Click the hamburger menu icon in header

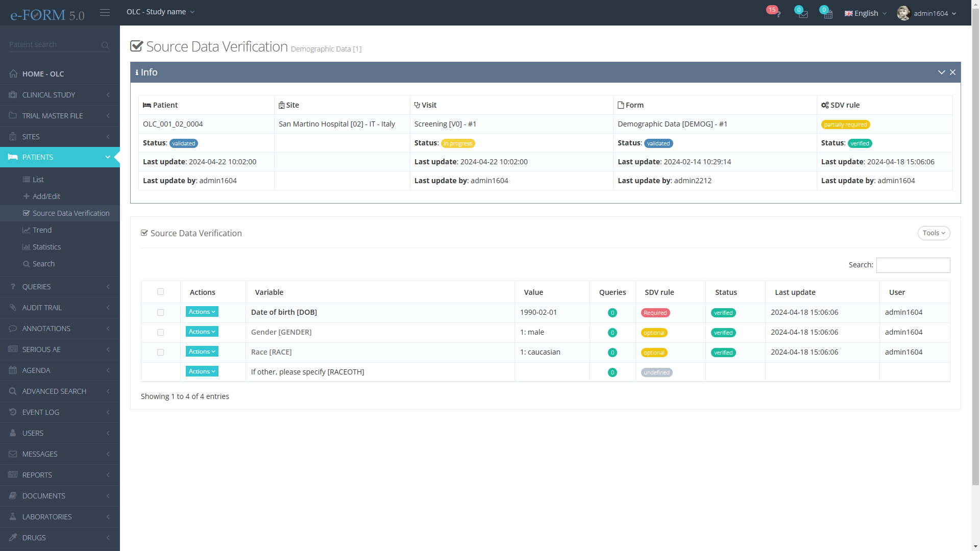(105, 13)
